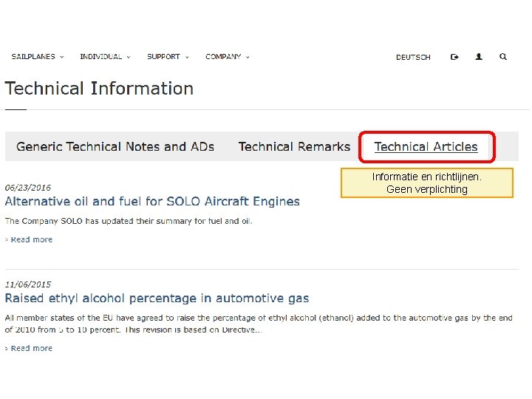Select Generic Technical Notes and ADs tab
The width and height of the screenshot is (532, 399).
[115, 146]
